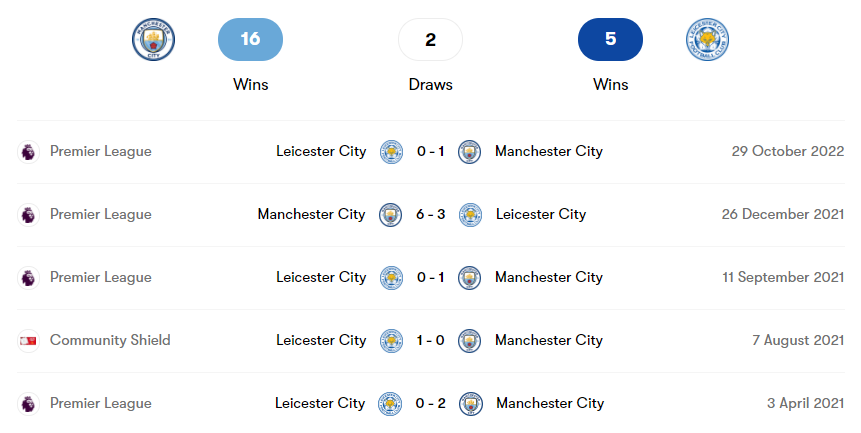Open Manchester City team name in Community Shield match
Viewport: 861px width, 433px height.
tap(549, 340)
